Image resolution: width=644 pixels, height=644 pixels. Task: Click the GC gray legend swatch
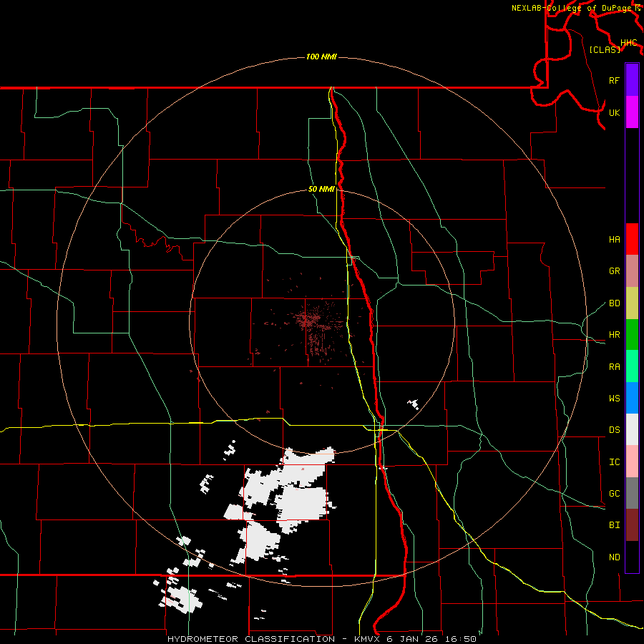tap(632, 493)
